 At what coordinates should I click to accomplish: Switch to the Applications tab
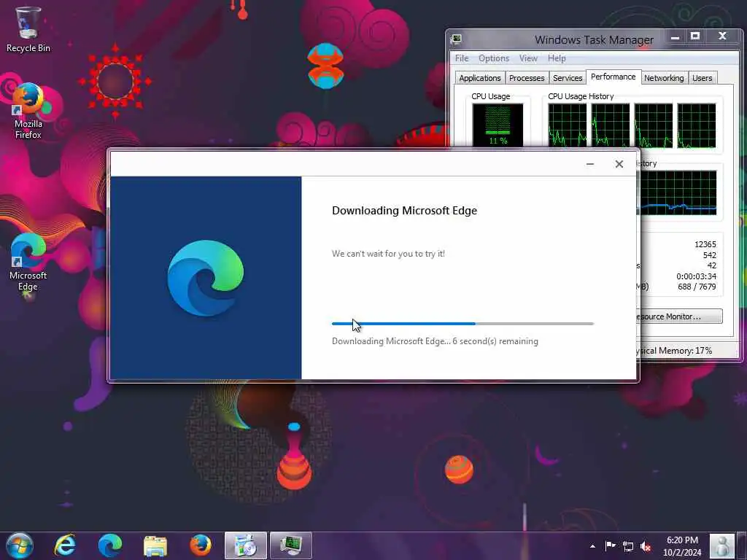480,78
